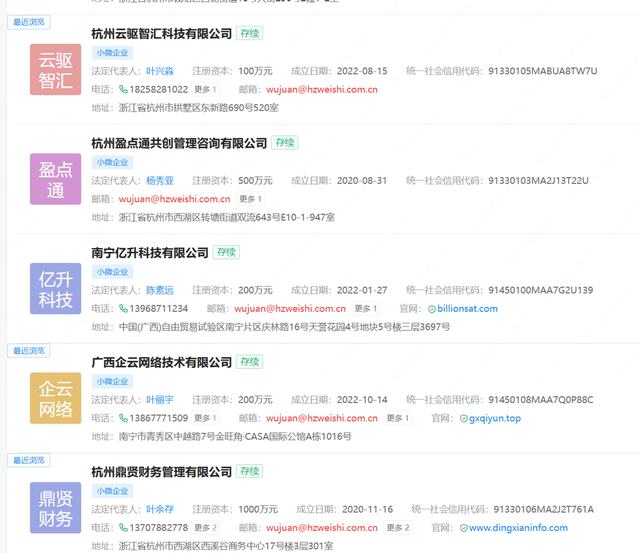Select credit code 91330106MA2J2T761A

(x=544, y=509)
